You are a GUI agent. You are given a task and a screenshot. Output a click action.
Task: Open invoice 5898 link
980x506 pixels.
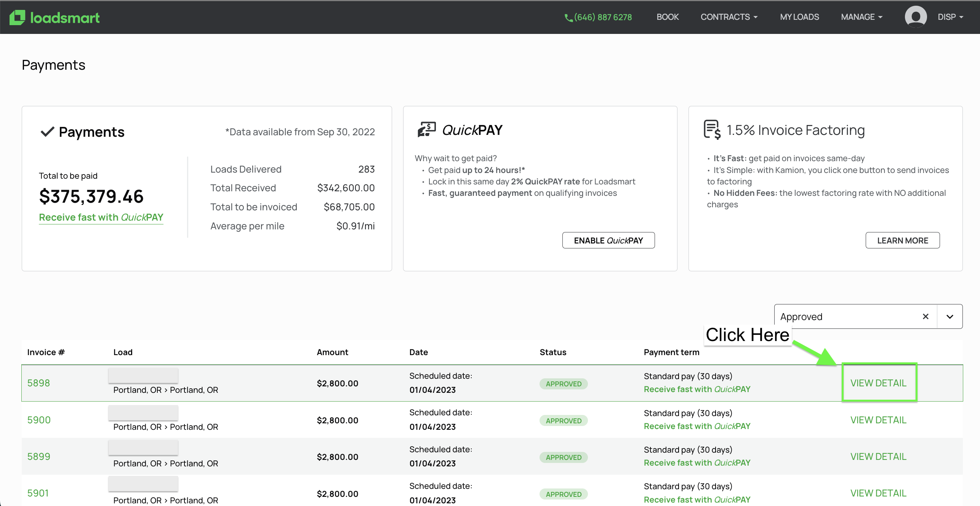pos(38,383)
